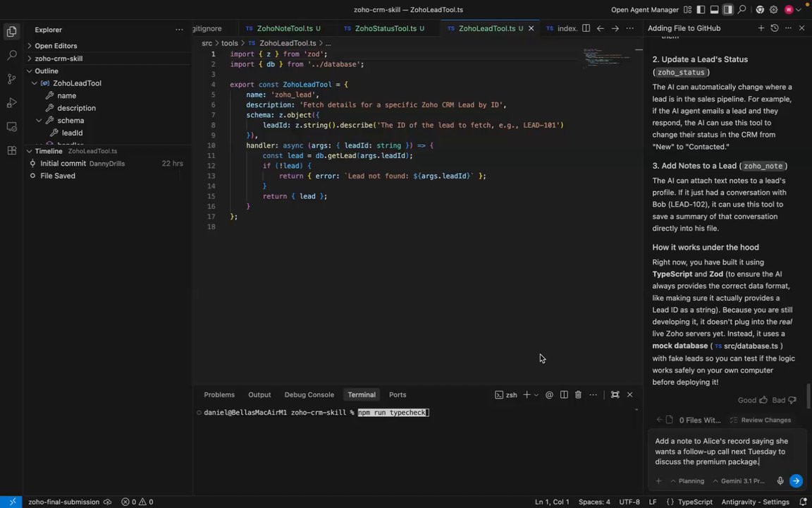Open chat conversation history
The width and height of the screenshot is (812, 508).
pyautogui.click(x=774, y=28)
